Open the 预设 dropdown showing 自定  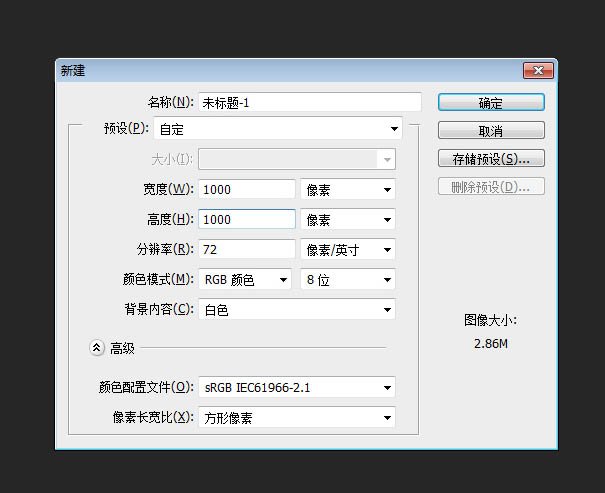pyautogui.click(x=278, y=128)
